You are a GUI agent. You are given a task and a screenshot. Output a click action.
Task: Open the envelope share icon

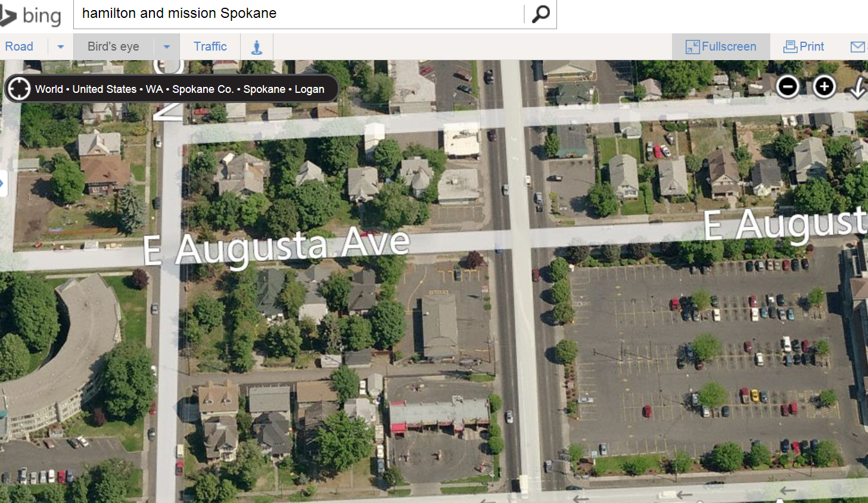[858, 47]
